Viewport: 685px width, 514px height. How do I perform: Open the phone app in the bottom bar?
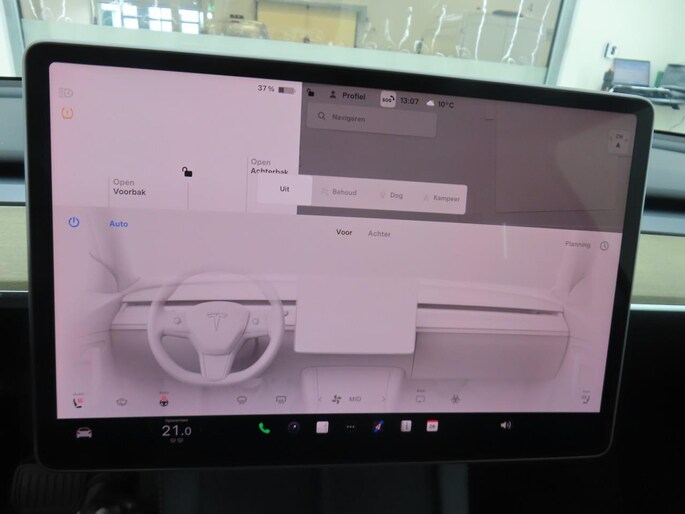pos(264,427)
